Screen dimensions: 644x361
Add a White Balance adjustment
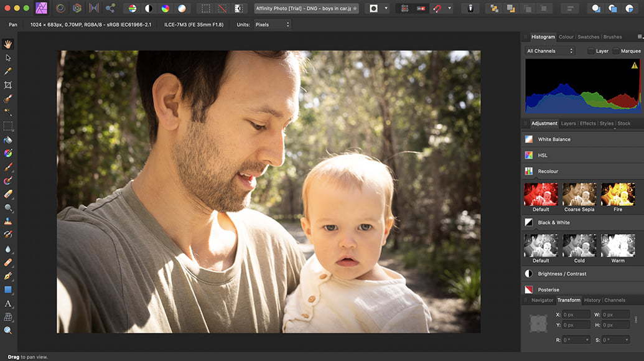click(554, 139)
